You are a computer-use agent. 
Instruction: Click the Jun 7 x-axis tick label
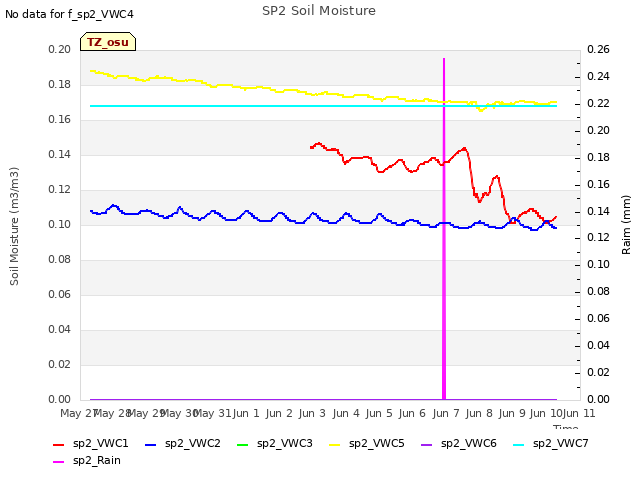coord(446,413)
